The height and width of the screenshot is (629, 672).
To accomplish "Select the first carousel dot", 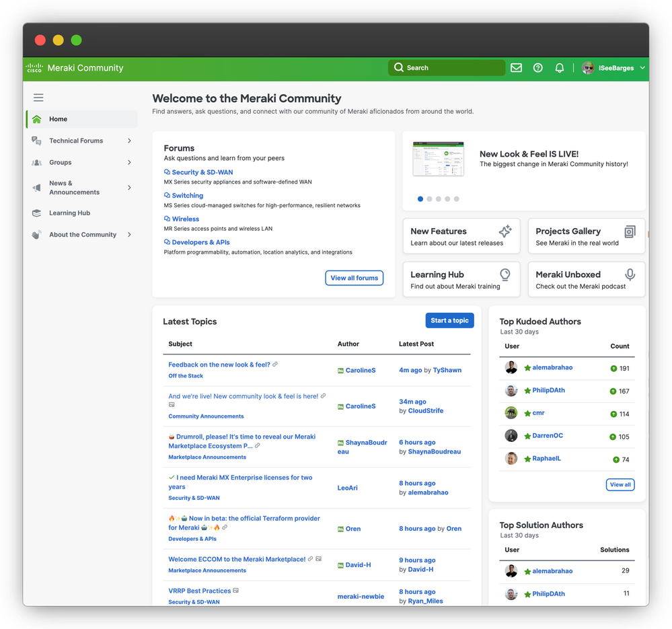I will click(x=420, y=199).
